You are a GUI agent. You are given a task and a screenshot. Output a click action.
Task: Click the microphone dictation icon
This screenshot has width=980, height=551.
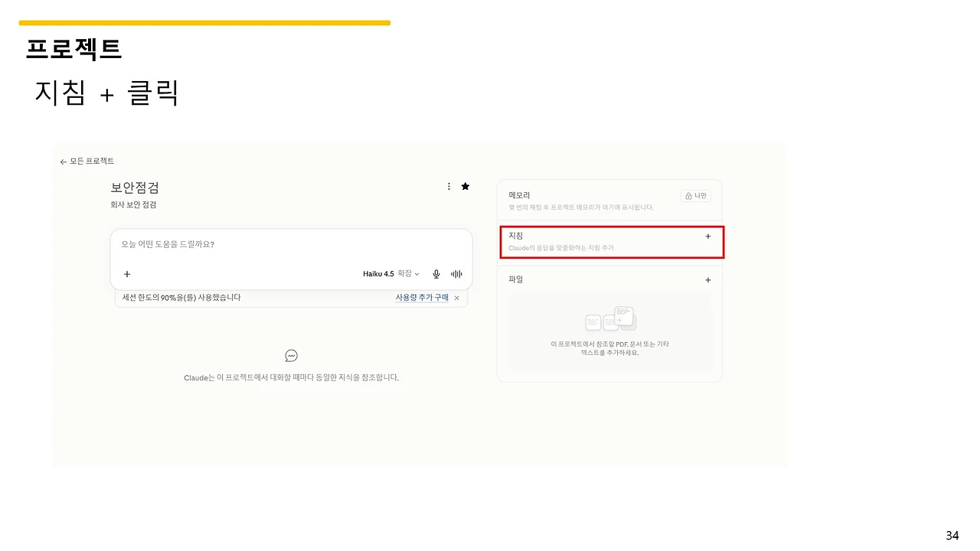[436, 274]
